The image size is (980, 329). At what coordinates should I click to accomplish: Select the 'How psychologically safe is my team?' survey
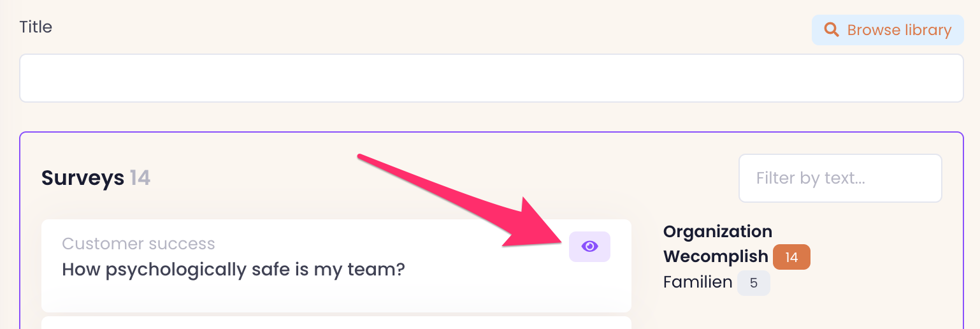click(233, 270)
